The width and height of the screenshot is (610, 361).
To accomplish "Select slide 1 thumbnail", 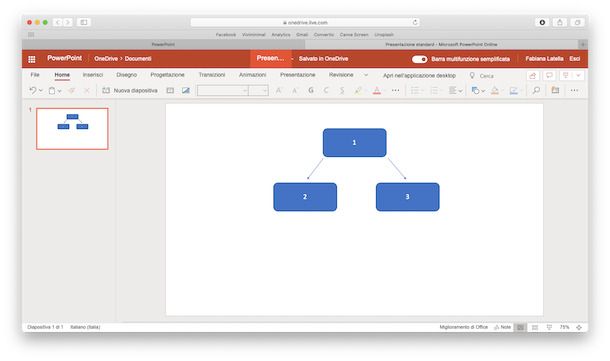I will click(72, 129).
